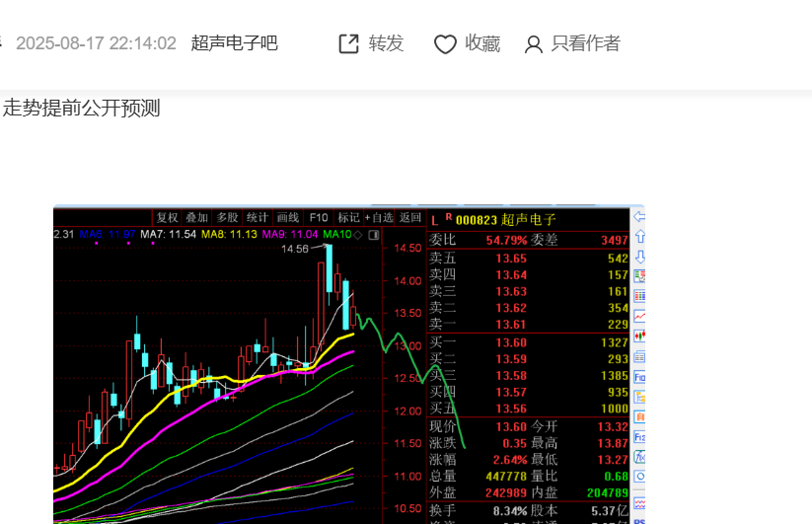This screenshot has width=812, height=524.
Task: Select 画线 drawing tool in toolbar
Action: coord(287,217)
